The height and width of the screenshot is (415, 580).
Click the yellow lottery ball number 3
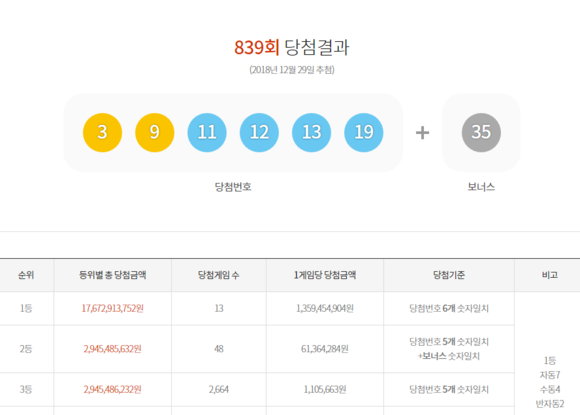pos(102,132)
